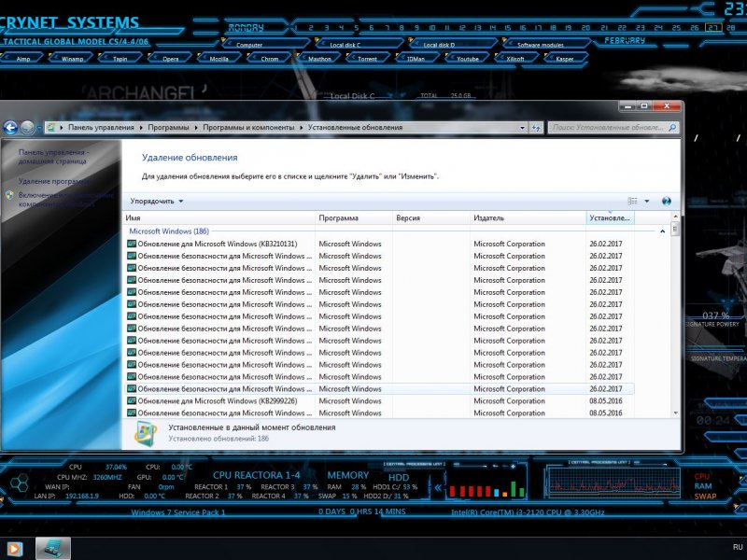Click the Установленные обновления breadcrumb
Image resolution: width=747 pixels, height=560 pixels.
point(356,128)
